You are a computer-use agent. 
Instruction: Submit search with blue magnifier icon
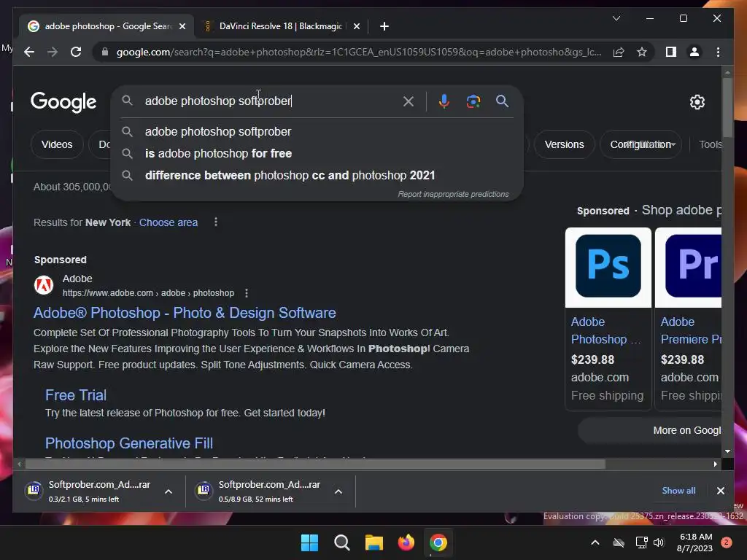tap(502, 101)
